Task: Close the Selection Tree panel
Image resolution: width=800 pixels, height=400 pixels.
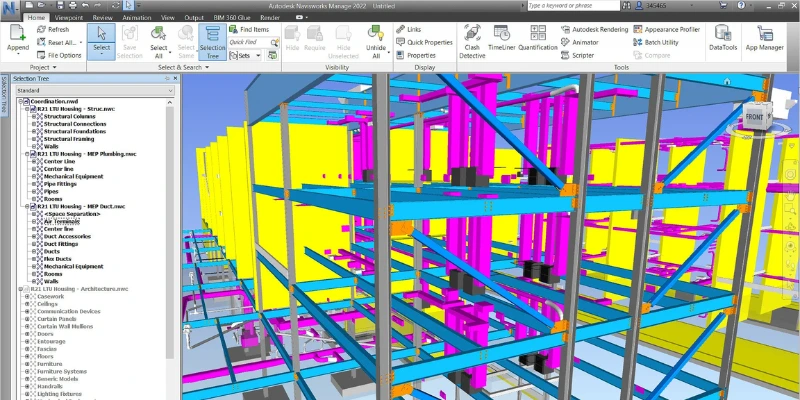Action: point(176,79)
